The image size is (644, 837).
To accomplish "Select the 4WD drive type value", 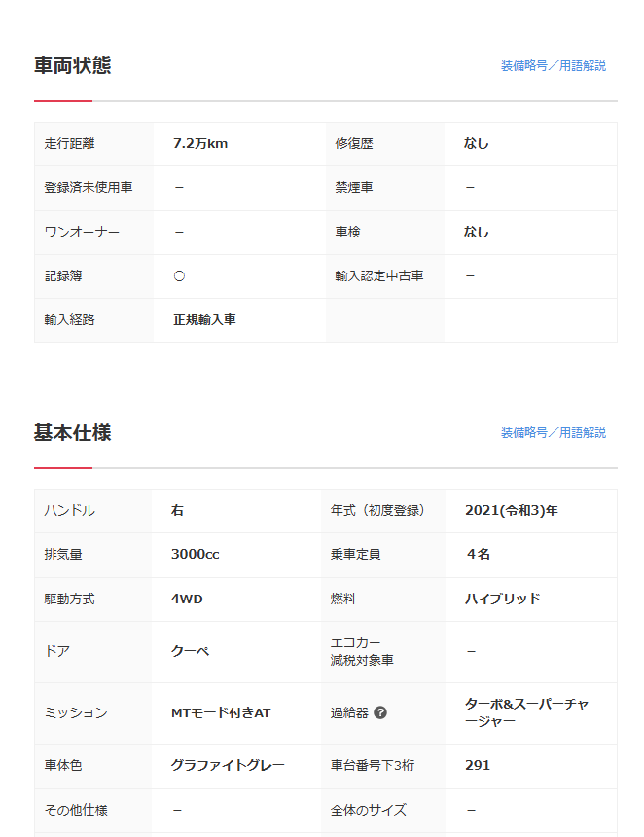I will click(187, 600).
